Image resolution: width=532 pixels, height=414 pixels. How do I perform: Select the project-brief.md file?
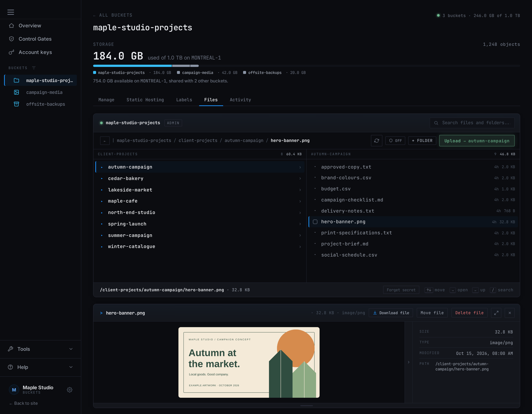click(x=413, y=244)
